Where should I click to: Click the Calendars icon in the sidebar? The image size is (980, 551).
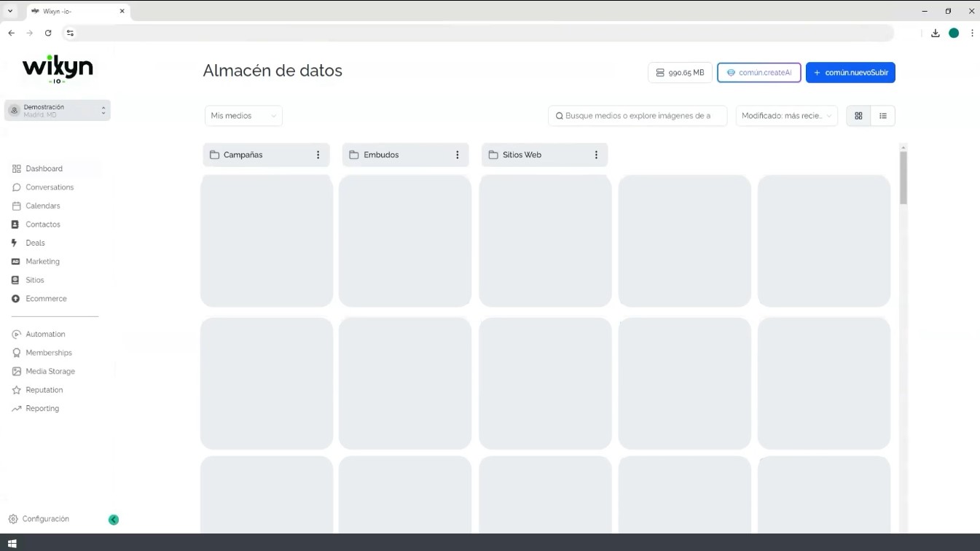click(16, 206)
